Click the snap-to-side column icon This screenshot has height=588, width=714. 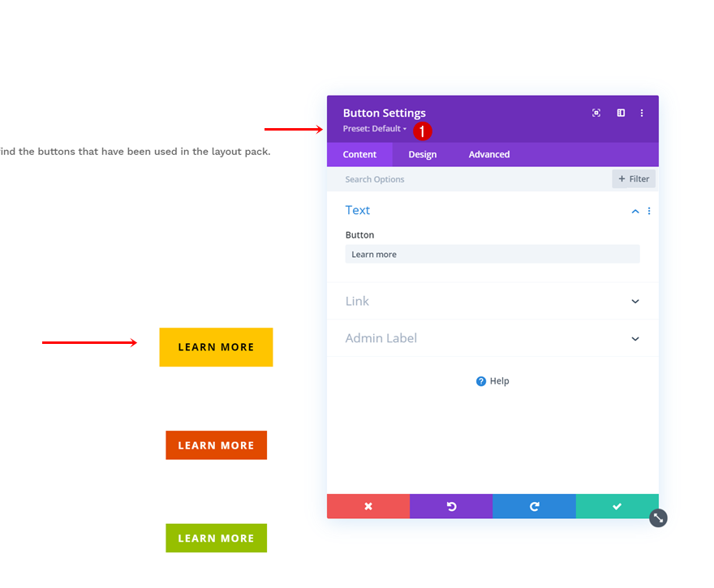[621, 113]
